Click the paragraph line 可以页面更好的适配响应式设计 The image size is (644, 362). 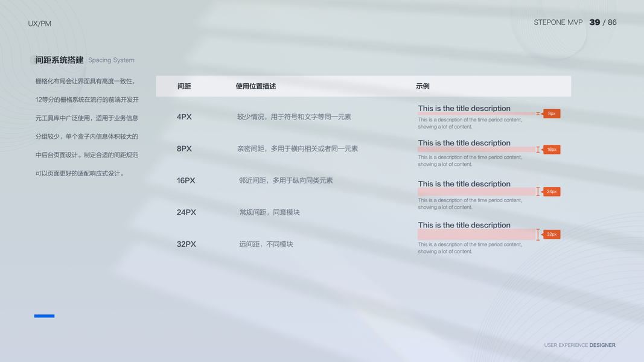click(x=80, y=173)
